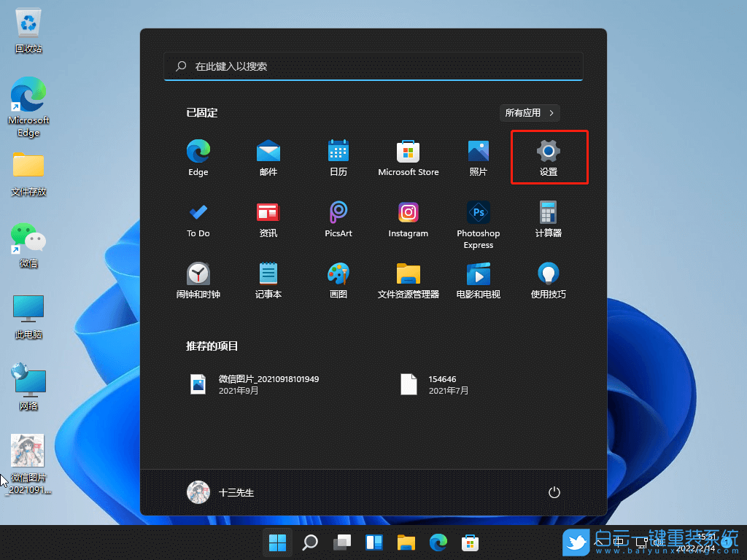Open user account 十三先生
747x560 pixels.
pyautogui.click(x=219, y=492)
